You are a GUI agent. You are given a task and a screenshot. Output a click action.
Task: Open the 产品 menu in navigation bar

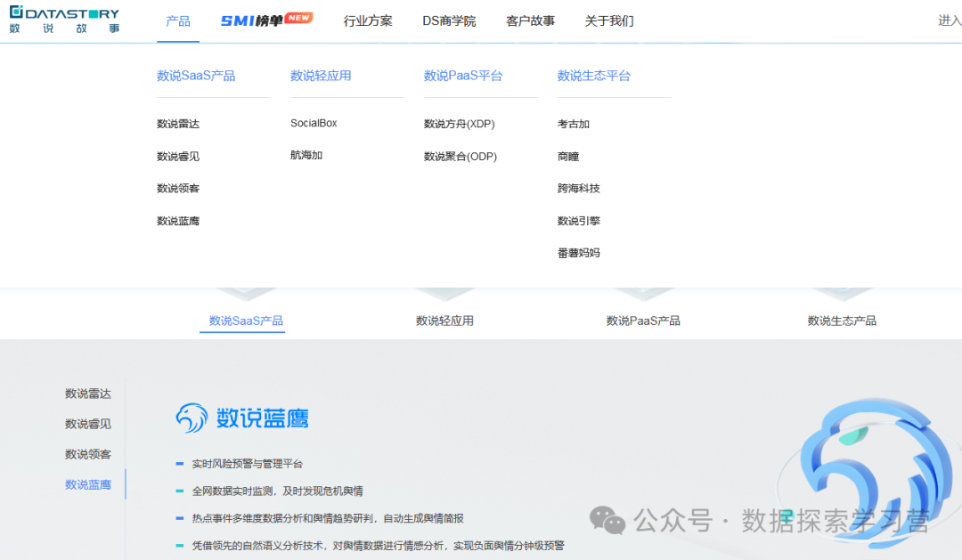tap(178, 20)
